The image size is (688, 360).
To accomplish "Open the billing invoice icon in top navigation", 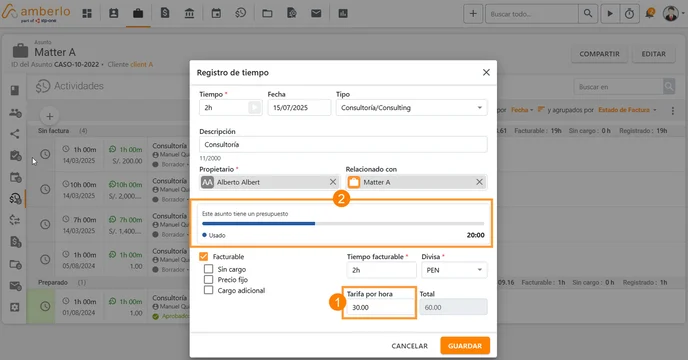I will tap(165, 14).
